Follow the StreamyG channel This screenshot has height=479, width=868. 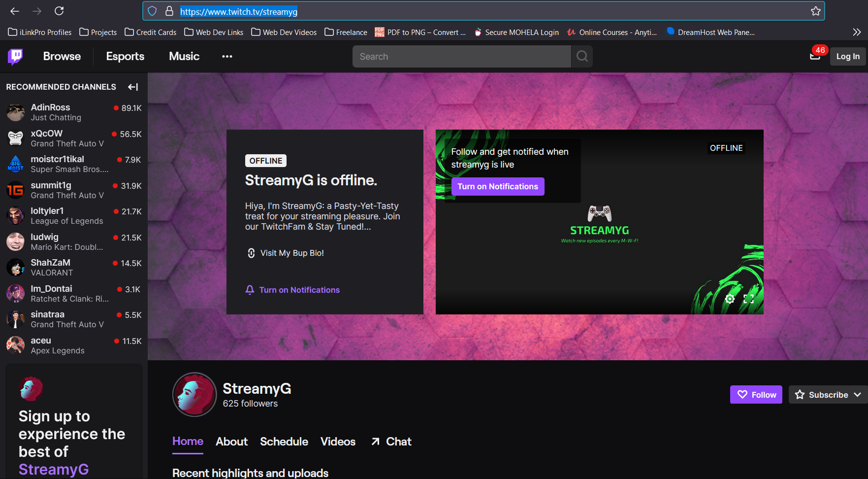coord(756,395)
